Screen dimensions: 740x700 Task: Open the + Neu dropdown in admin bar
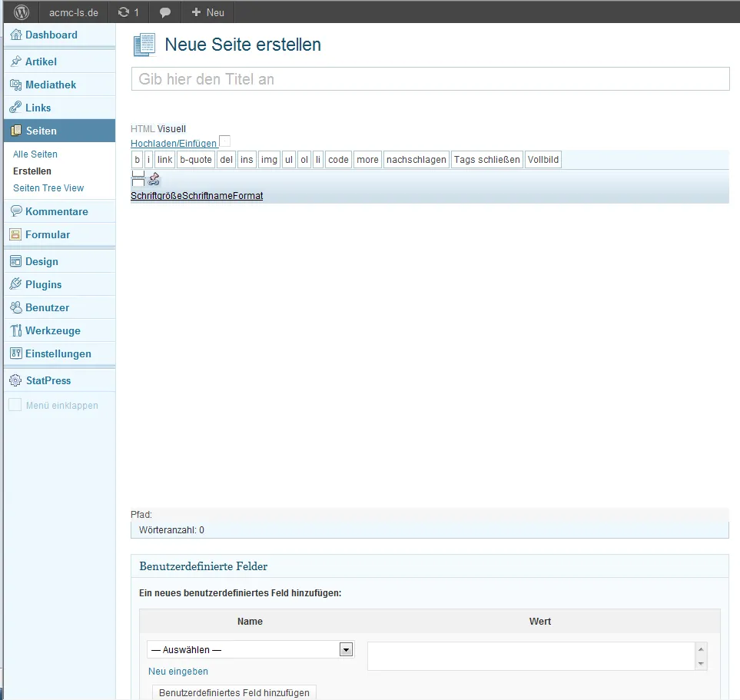point(207,12)
